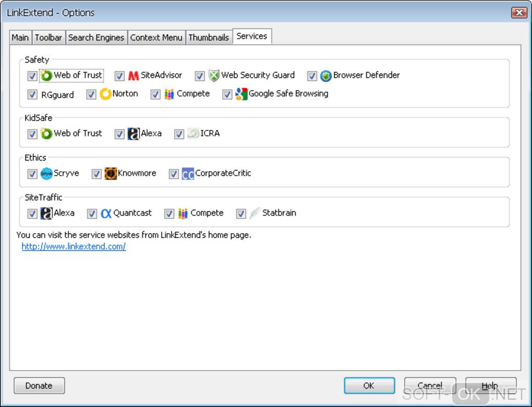Image resolution: width=532 pixels, height=407 pixels.
Task: Open the linkextend.com homepage link
Action: click(74, 246)
